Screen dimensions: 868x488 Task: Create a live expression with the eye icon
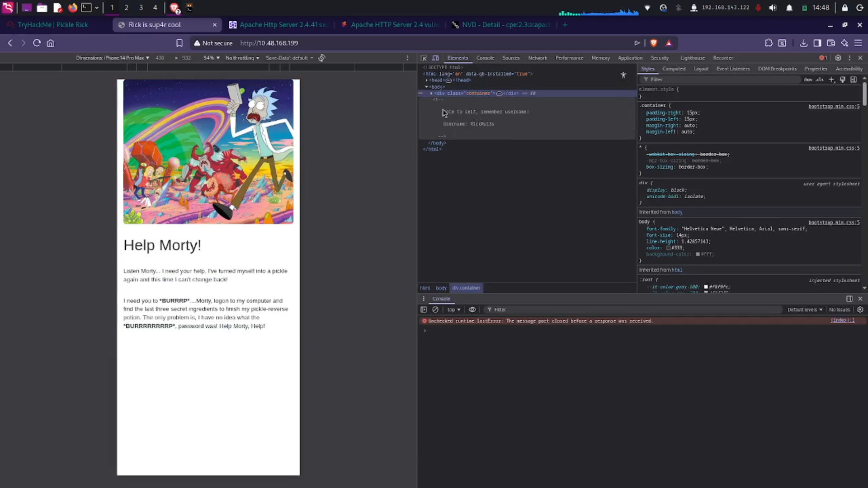(x=472, y=310)
